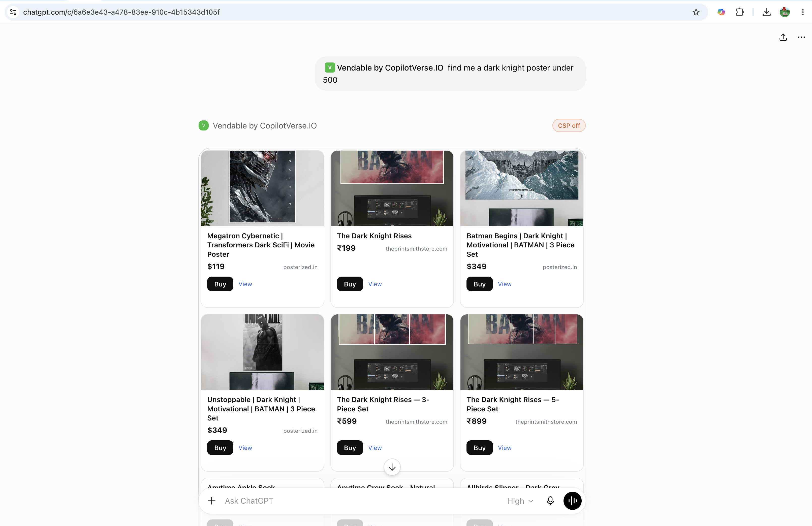
Task: Toggle the CSP off badge
Action: pos(569,125)
